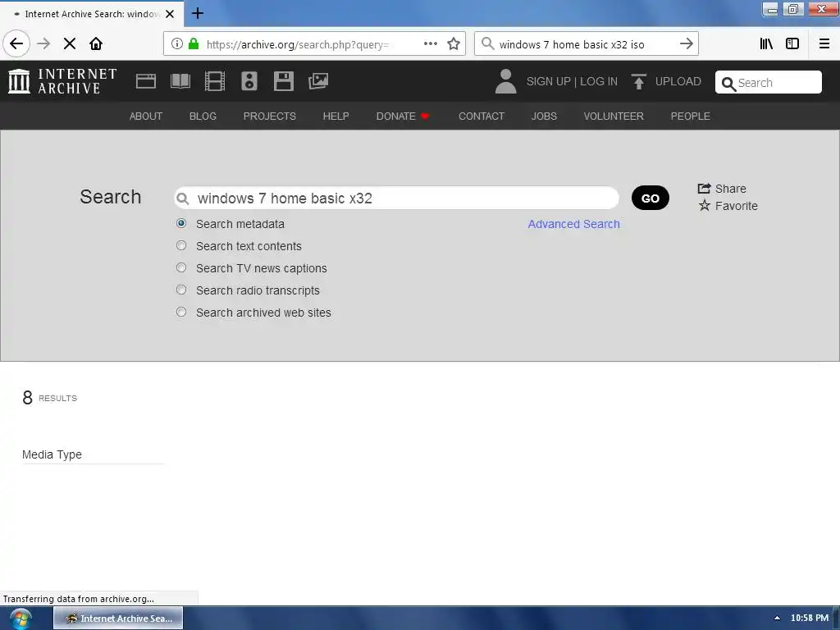Open the Software floppy disk icon
840x630 pixels.
click(x=283, y=81)
